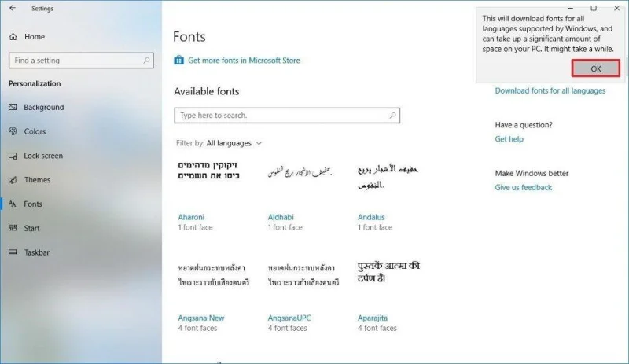This screenshot has width=629, height=364.
Task: Open the Aparajita font preview sample
Action: pyautogui.click(x=388, y=272)
